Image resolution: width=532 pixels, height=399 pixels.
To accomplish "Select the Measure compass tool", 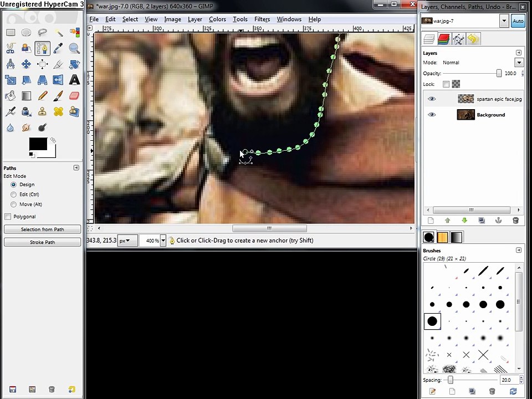I will click(x=11, y=64).
